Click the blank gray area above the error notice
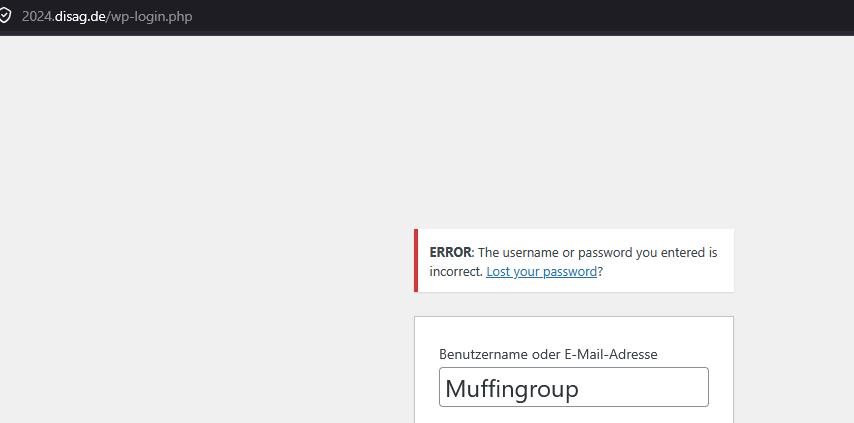 pyautogui.click(x=573, y=150)
